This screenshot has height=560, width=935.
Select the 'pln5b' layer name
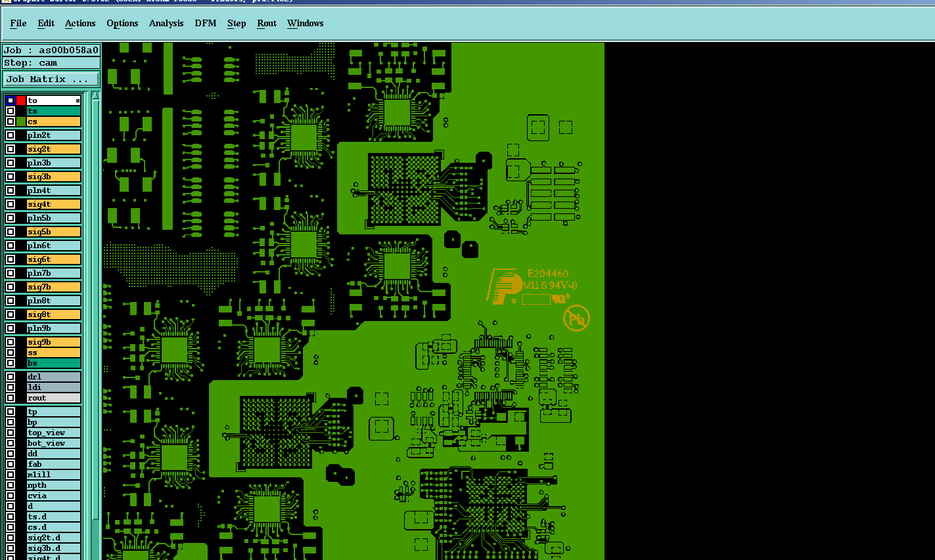53,218
